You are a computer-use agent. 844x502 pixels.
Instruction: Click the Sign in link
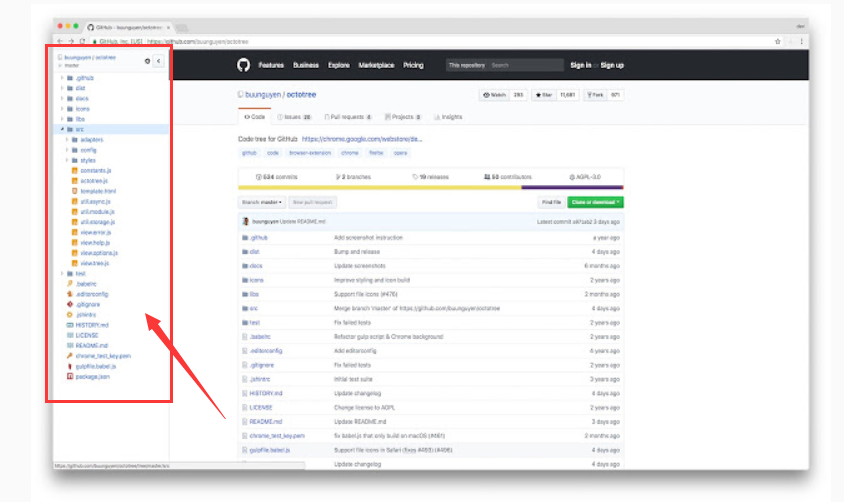pos(581,65)
